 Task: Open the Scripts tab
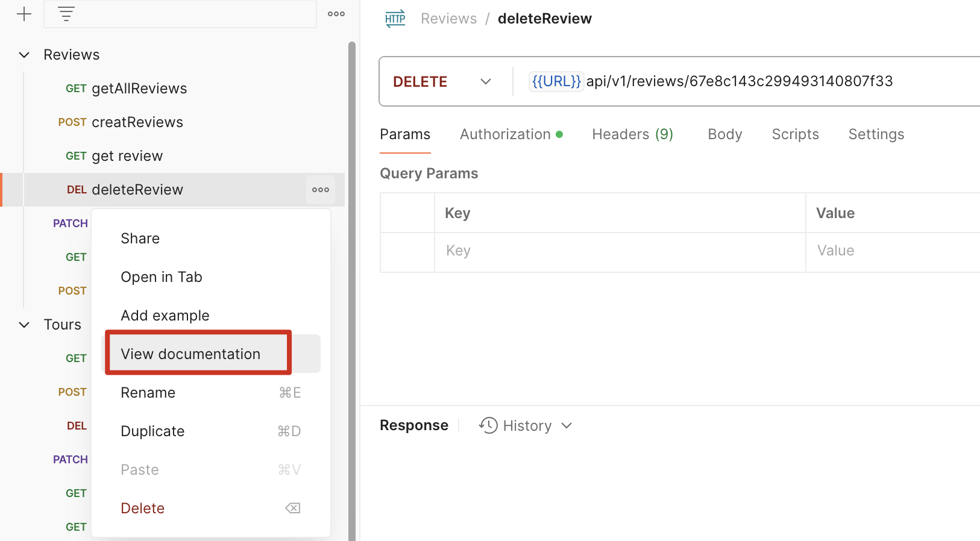coord(795,134)
